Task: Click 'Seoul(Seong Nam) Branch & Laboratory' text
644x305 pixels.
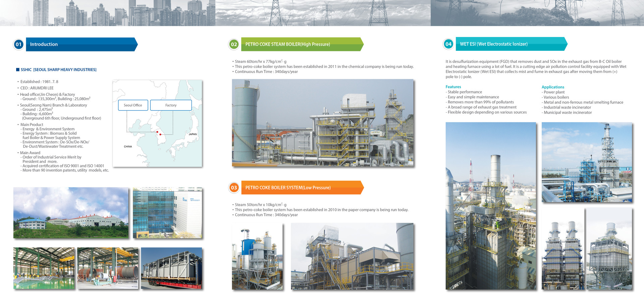Action: pos(53,105)
